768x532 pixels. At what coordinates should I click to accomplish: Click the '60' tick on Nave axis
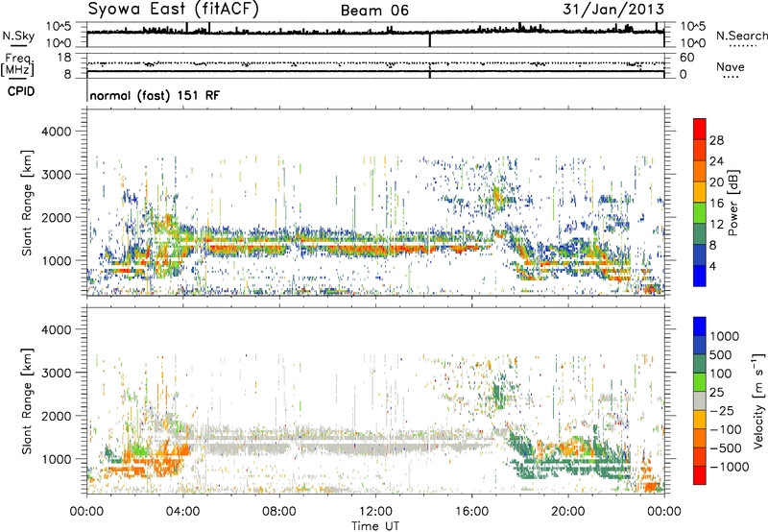(686, 58)
